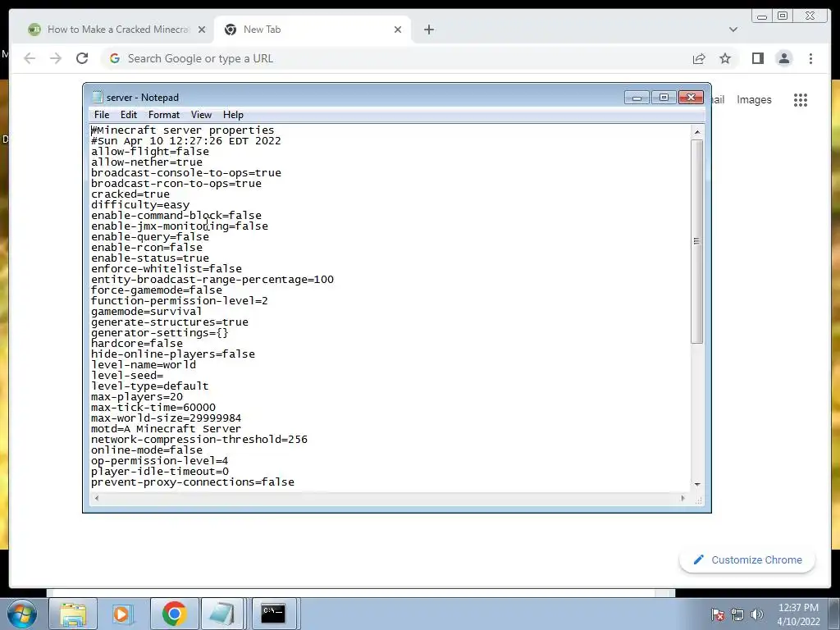Viewport: 840px width, 630px height.
Task: Expand the Chrome tab search chevron
Action: click(x=733, y=30)
